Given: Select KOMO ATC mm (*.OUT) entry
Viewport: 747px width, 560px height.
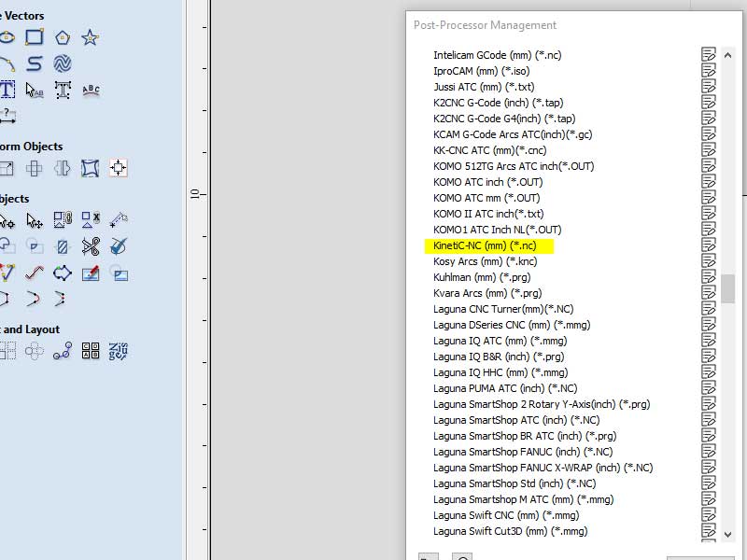Looking at the screenshot, I should 486,198.
